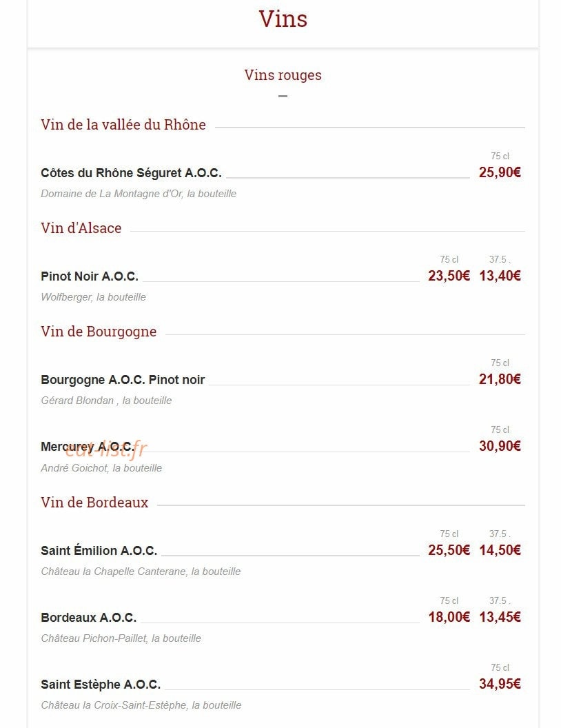The height and width of the screenshot is (728, 561).
Task: Open the Saint Émilion A.O.C. entry
Action: pos(99,551)
